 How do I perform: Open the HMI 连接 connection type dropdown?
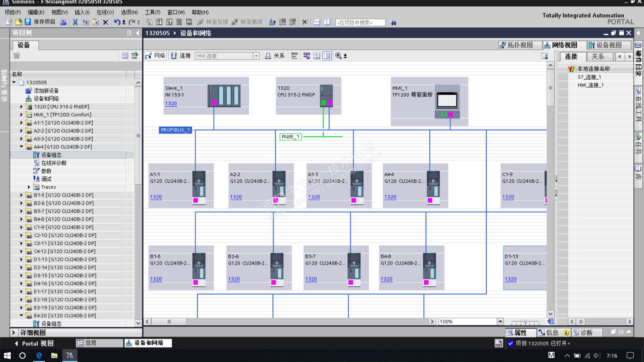[256, 56]
